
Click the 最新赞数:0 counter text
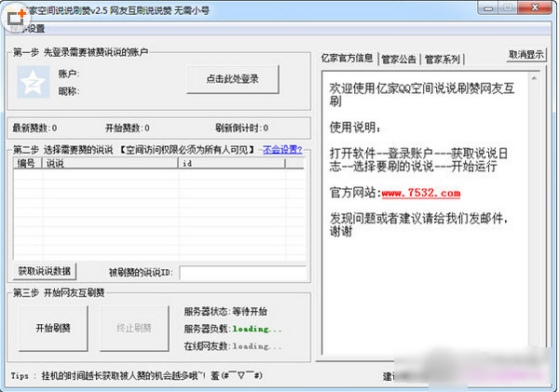click(x=35, y=128)
